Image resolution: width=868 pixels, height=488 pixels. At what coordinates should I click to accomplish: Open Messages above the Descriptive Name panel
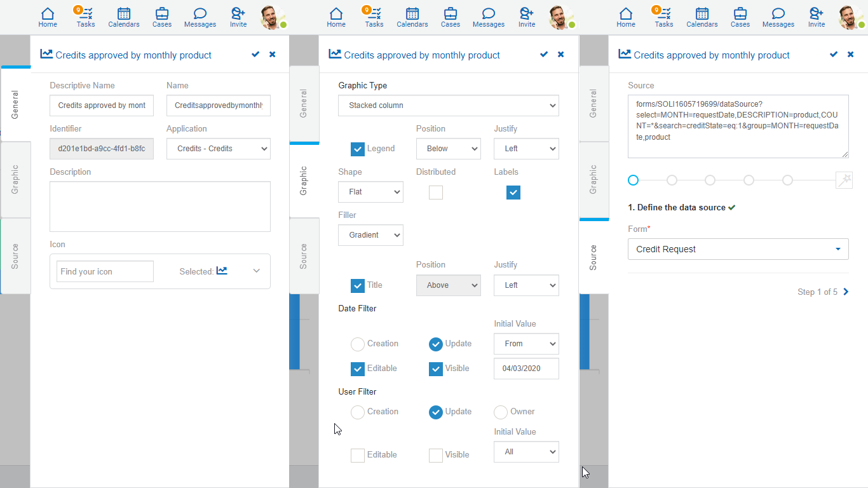tap(200, 17)
